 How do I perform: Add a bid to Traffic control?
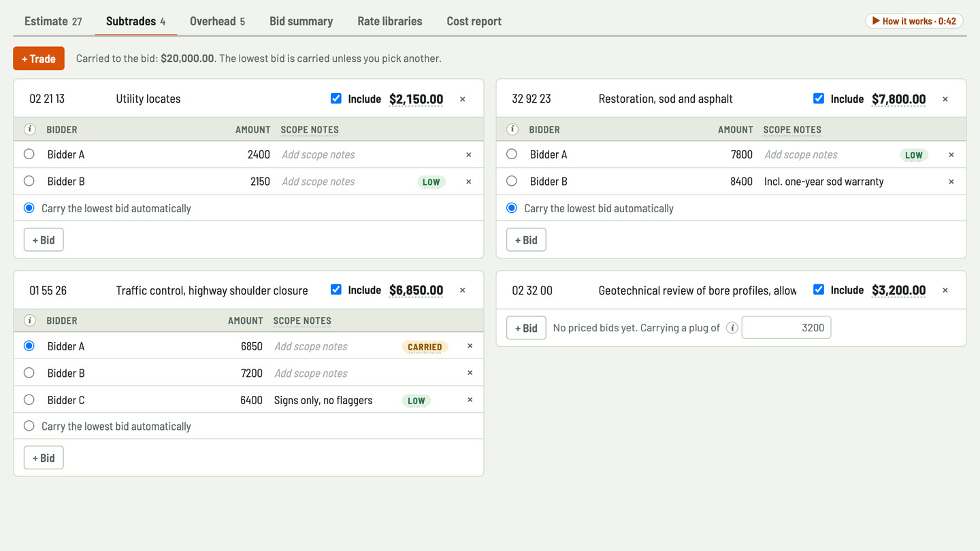point(44,458)
